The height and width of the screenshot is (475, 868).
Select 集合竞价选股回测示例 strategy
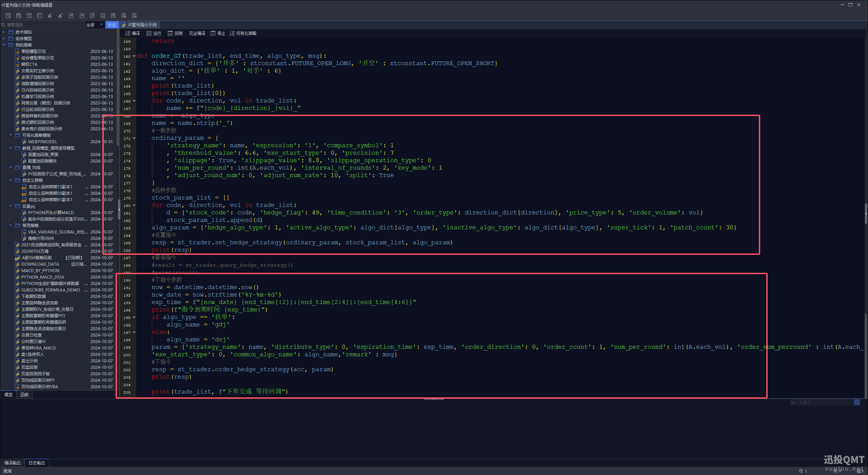click(42, 129)
